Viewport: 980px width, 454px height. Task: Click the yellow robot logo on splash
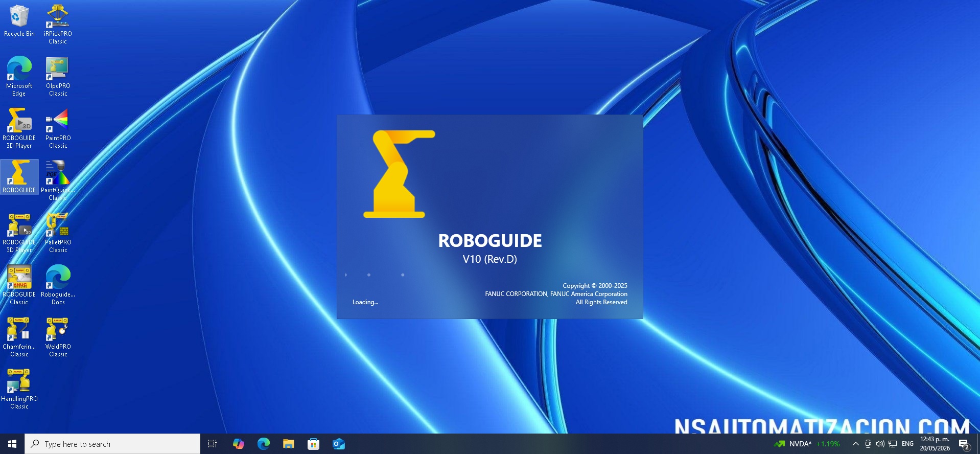(x=399, y=174)
